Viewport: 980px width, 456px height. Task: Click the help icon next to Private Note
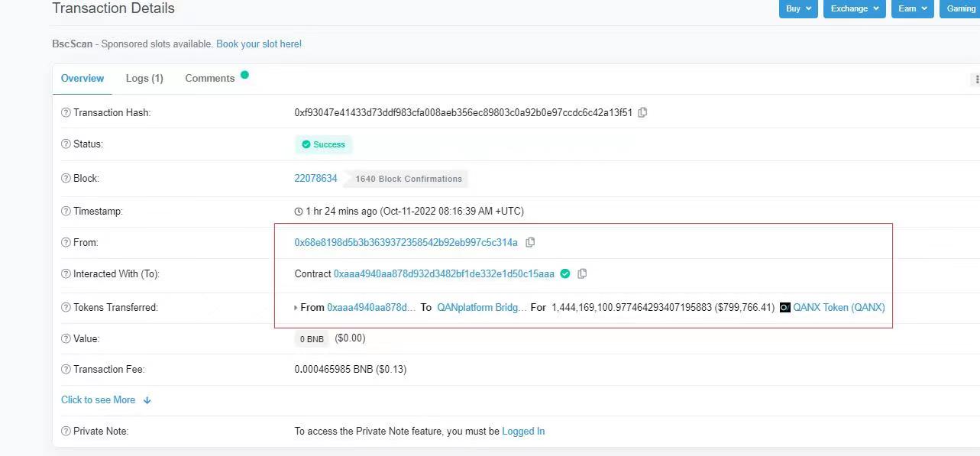66,431
